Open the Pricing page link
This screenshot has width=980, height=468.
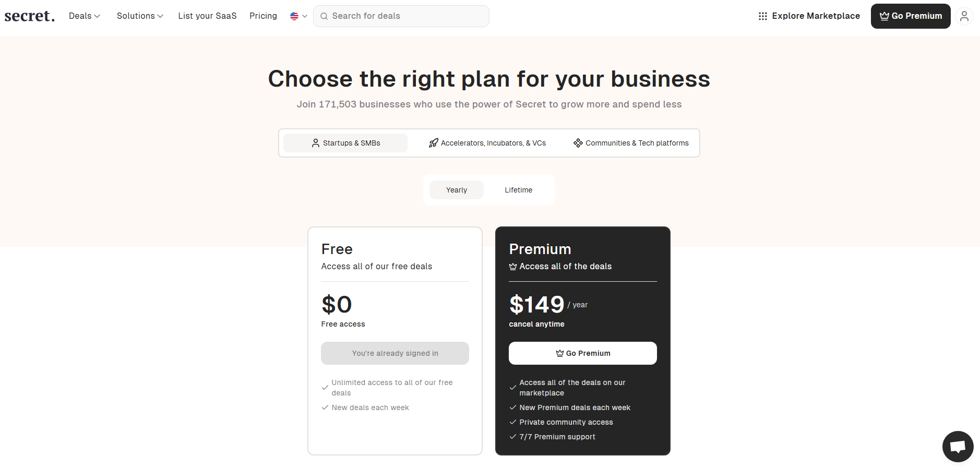click(263, 16)
